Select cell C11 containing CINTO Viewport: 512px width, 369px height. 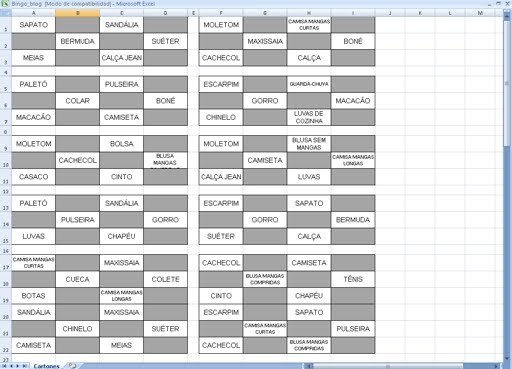[122, 177]
